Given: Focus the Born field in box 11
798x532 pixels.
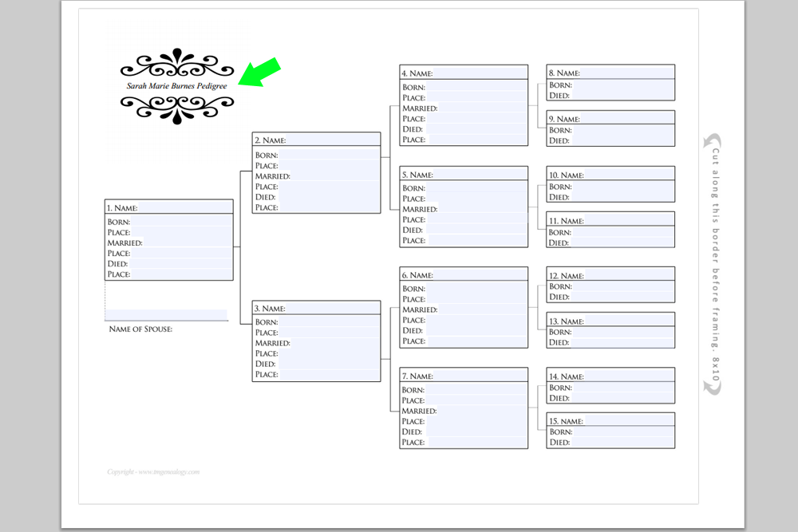Looking at the screenshot, I should click(623, 232).
